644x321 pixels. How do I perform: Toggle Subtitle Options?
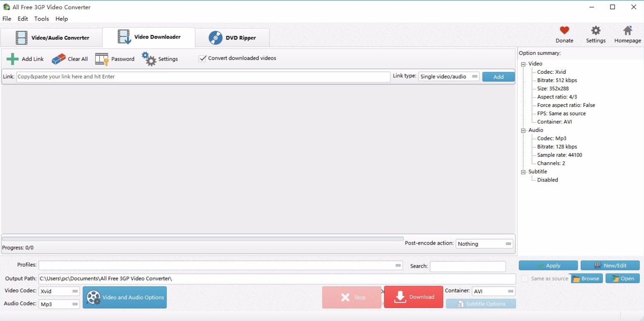point(480,303)
